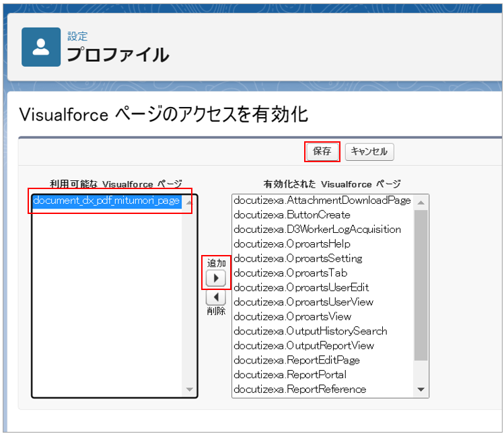This screenshot has height=434, width=504.
Task: Click the Profile person icon in header
Action: click(41, 47)
